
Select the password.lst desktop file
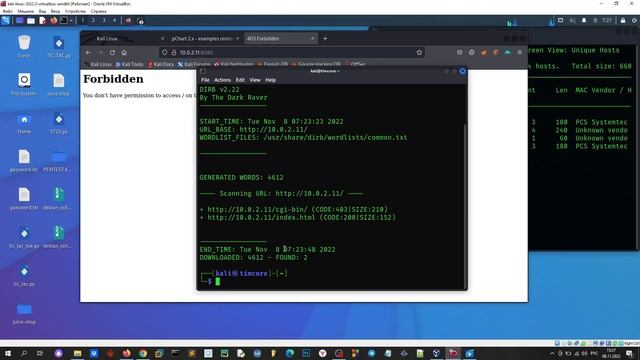click(24, 160)
